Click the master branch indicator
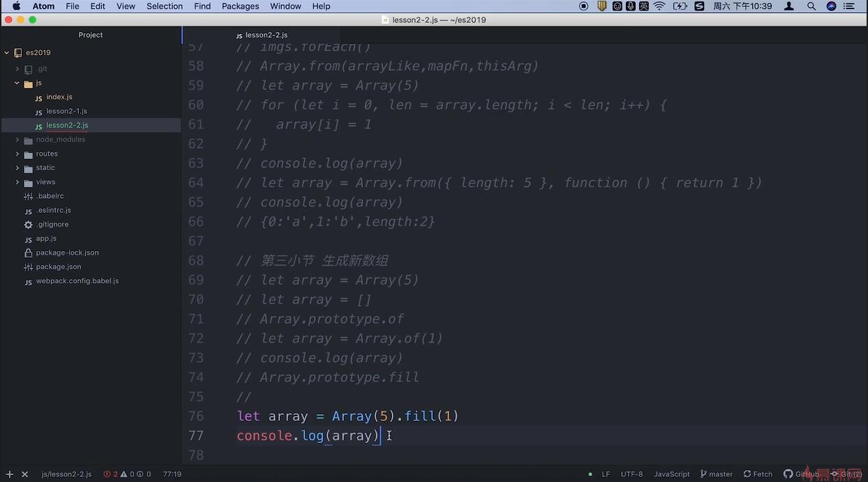868x482 pixels. tap(717, 474)
